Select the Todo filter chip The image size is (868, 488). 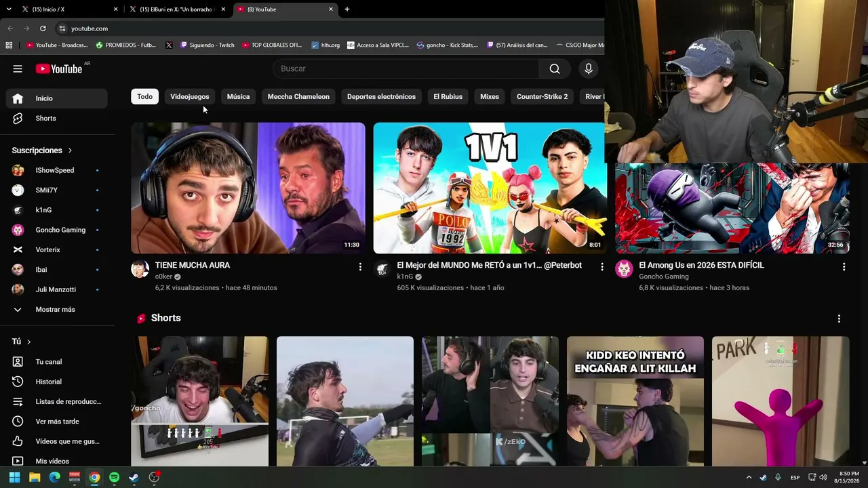coord(144,96)
